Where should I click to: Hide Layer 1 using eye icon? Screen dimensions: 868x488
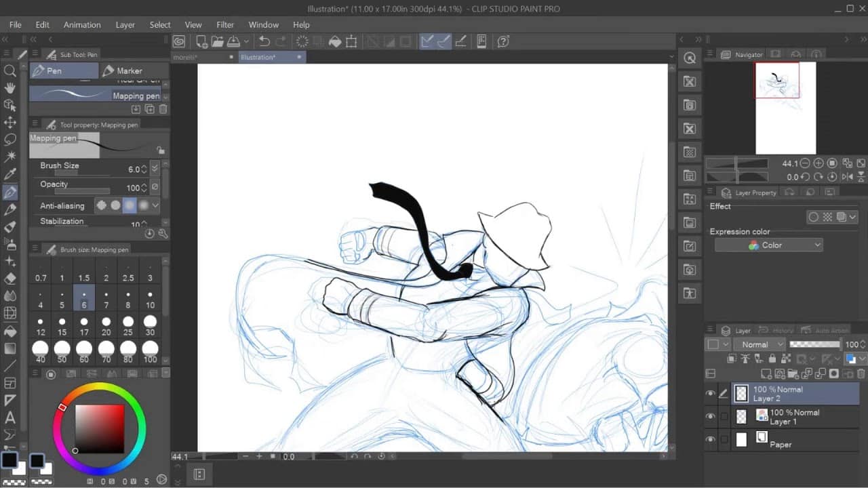click(710, 417)
